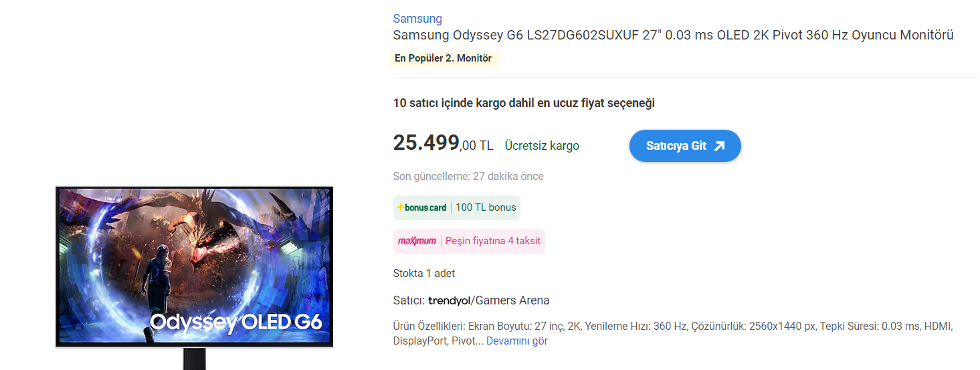Click the maximum card logo

pos(417,241)
